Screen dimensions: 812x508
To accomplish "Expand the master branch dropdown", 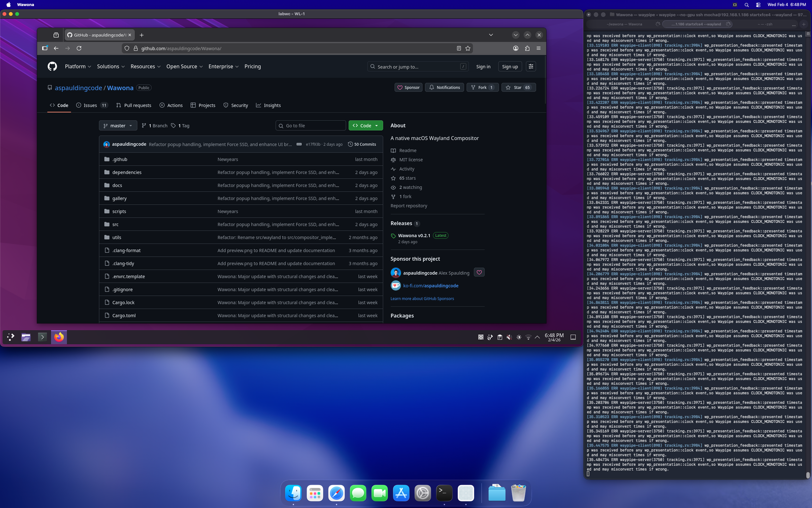I will coord(118,125).
